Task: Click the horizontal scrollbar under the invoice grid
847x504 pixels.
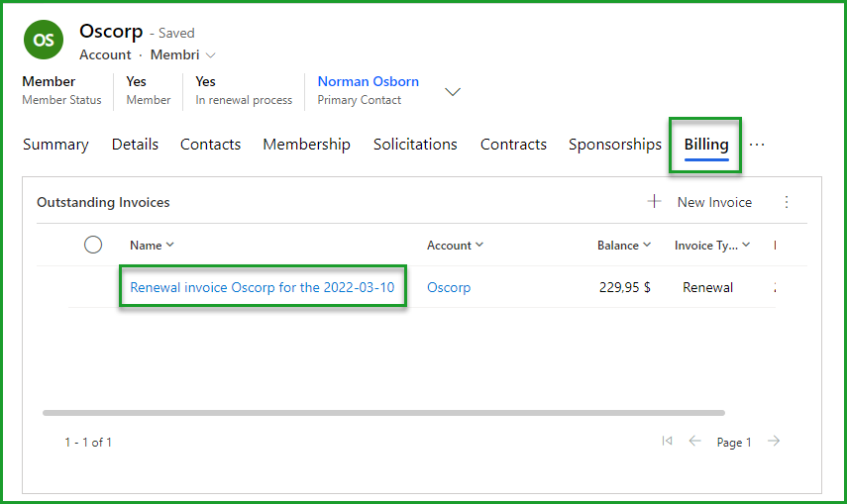Action: pyautogui.click(x=383, y=413)
